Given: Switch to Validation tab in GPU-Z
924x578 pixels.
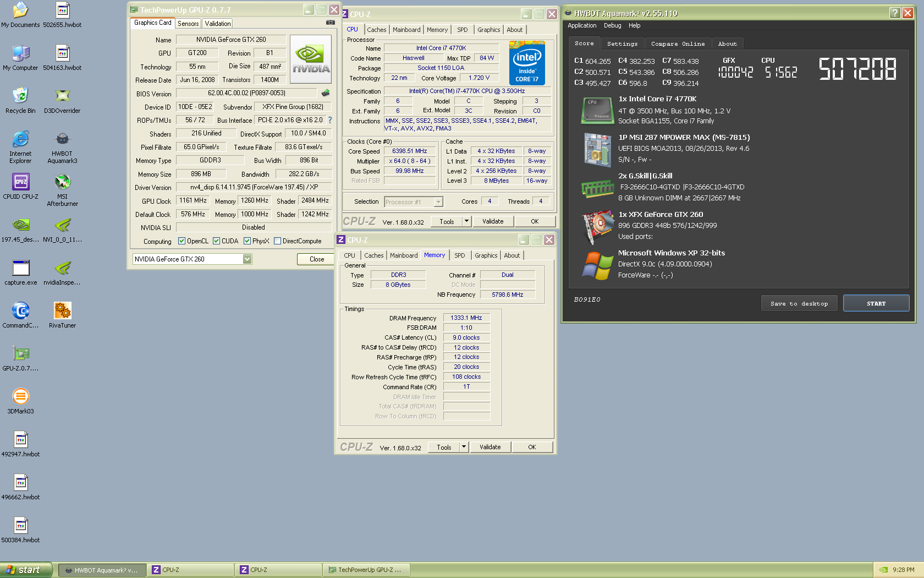Looking at the screenshot, I should click(x=218, y=24).
